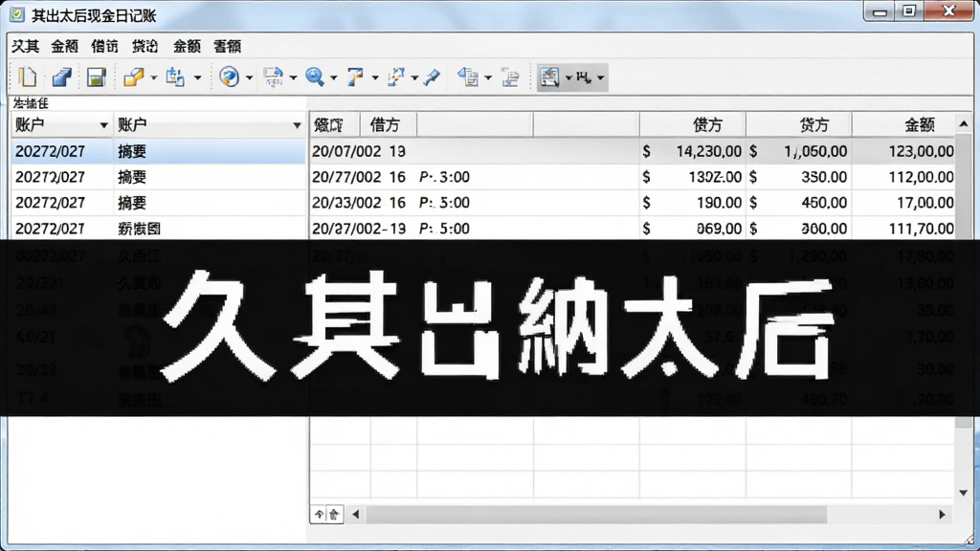Click the print transfer toolbar icon
This screenshot has width=980, height=551.
click(273, 77)
